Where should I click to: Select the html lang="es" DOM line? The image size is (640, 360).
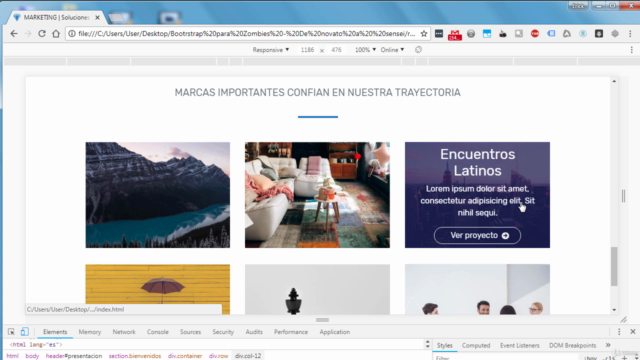tap(36, 345)
